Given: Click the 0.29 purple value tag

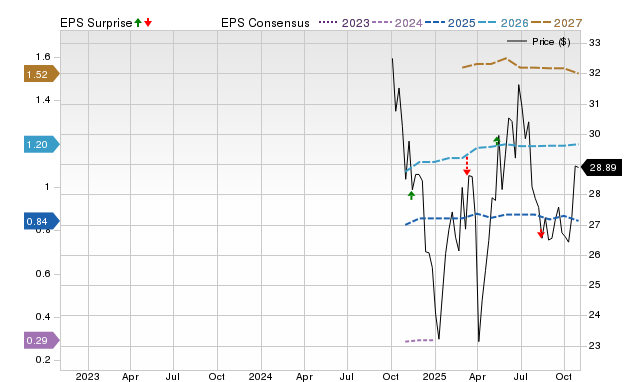Looking at the screenshot, I should click(x=42, y=340).
